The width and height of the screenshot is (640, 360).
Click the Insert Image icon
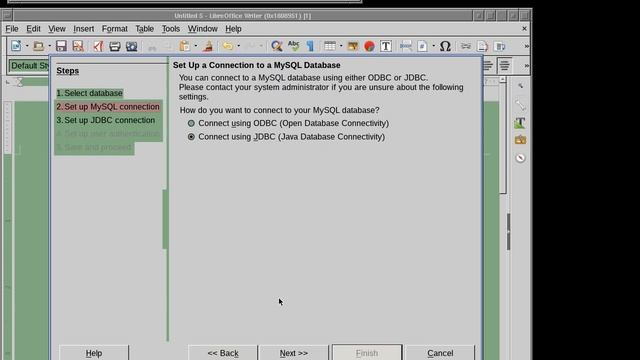point(353,46)
